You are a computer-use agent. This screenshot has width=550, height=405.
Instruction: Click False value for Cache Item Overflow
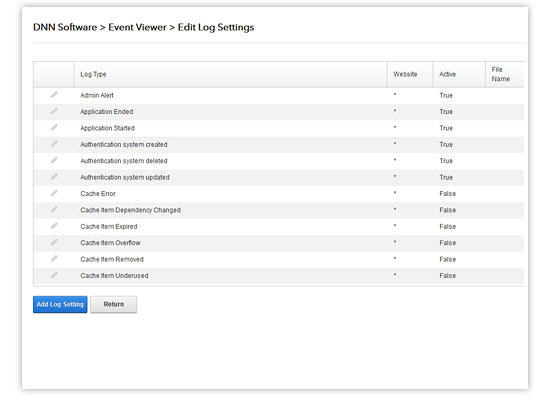point(448,243)
